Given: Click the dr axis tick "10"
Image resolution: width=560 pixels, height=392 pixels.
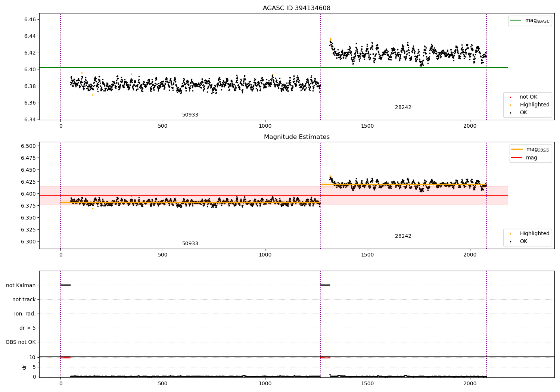Looking at the screenshot, I should point(32,358).
